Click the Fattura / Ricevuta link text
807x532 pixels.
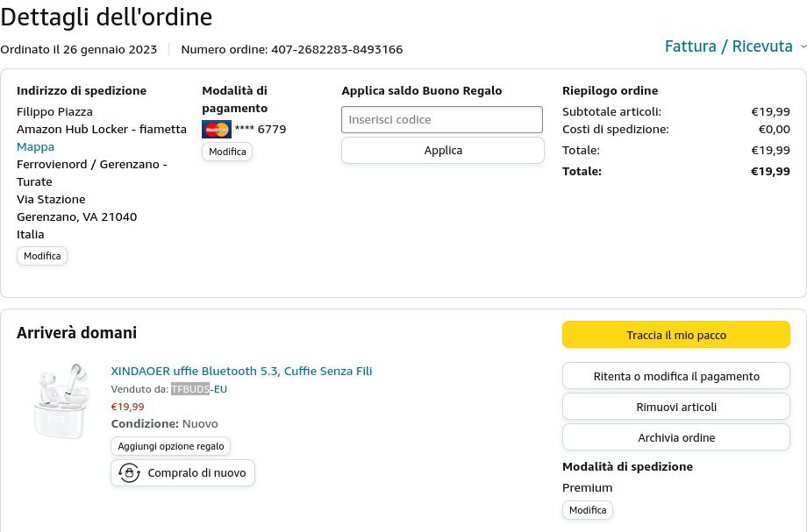point(728,46)
